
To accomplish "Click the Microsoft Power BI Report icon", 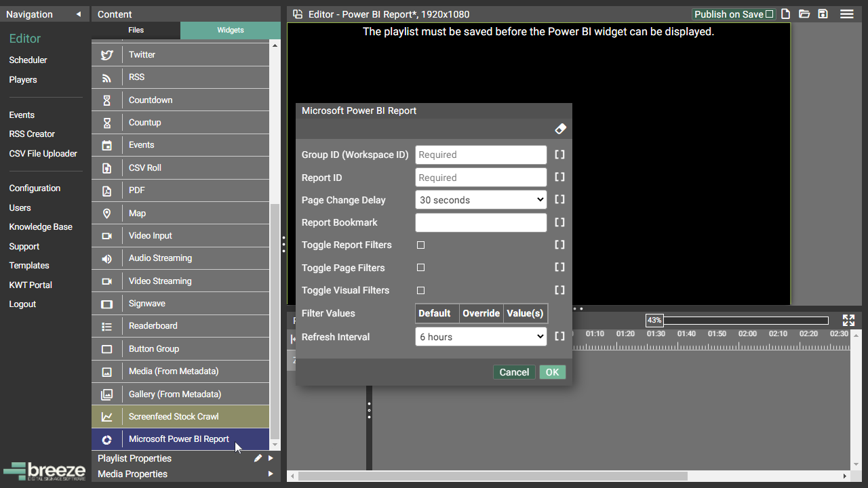I will pos(106,439).
